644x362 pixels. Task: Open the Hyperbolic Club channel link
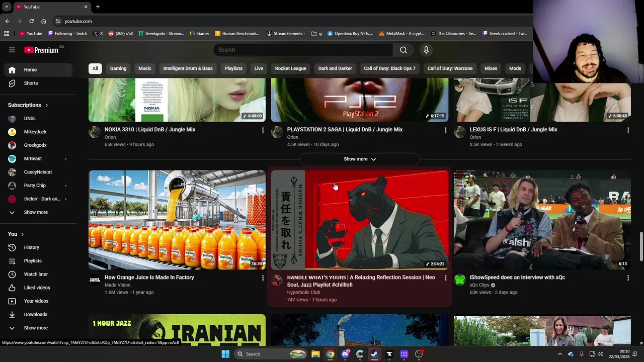pos(303,292)
